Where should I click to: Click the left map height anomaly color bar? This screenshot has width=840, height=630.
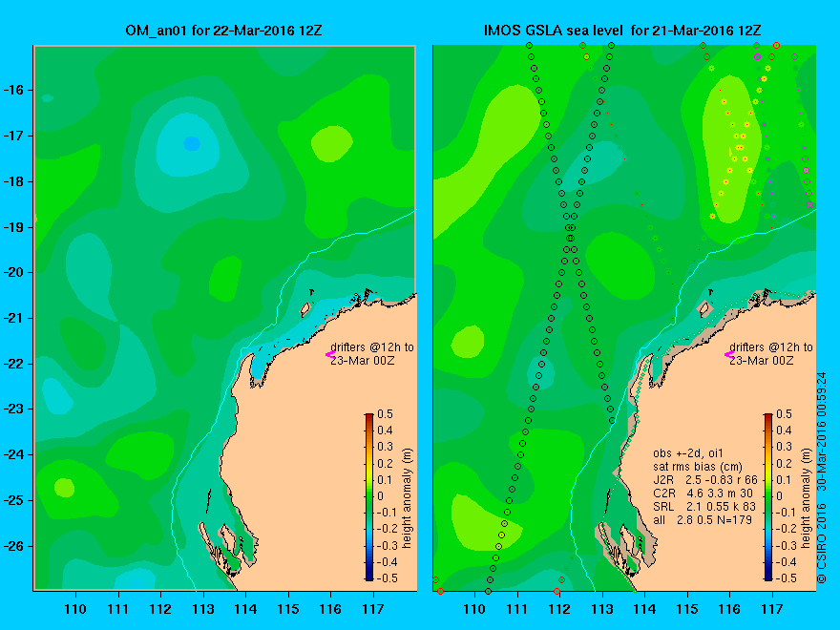click(x=369, y=497)
